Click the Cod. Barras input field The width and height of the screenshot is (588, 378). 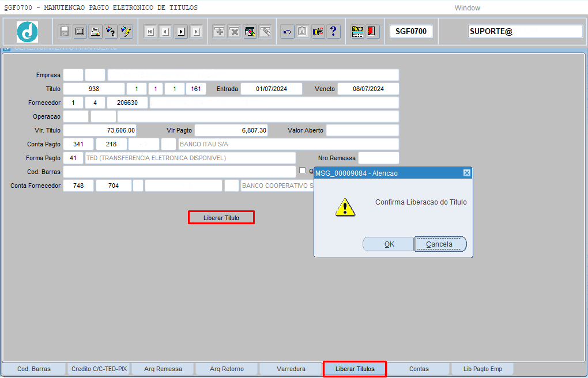coord(179,172)
